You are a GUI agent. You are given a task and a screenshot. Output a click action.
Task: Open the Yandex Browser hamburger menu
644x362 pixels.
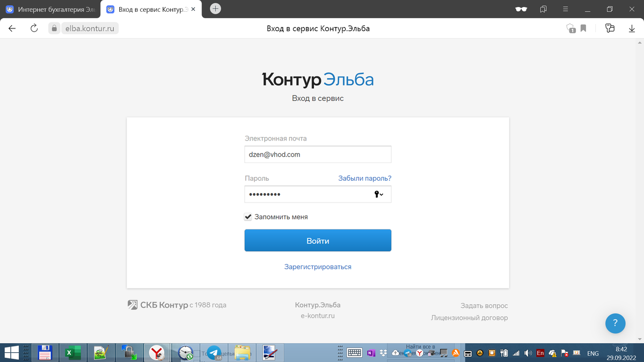tap(565, 9)
